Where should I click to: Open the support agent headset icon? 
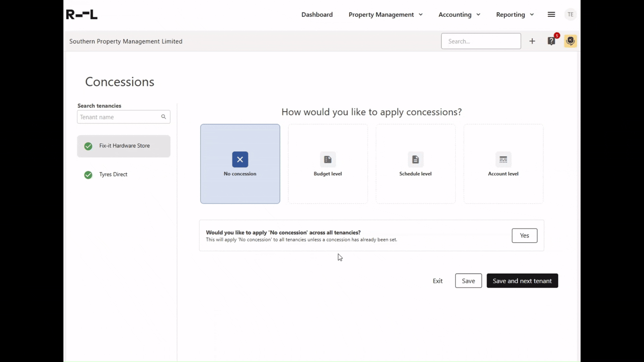click(x=570, y=41)
